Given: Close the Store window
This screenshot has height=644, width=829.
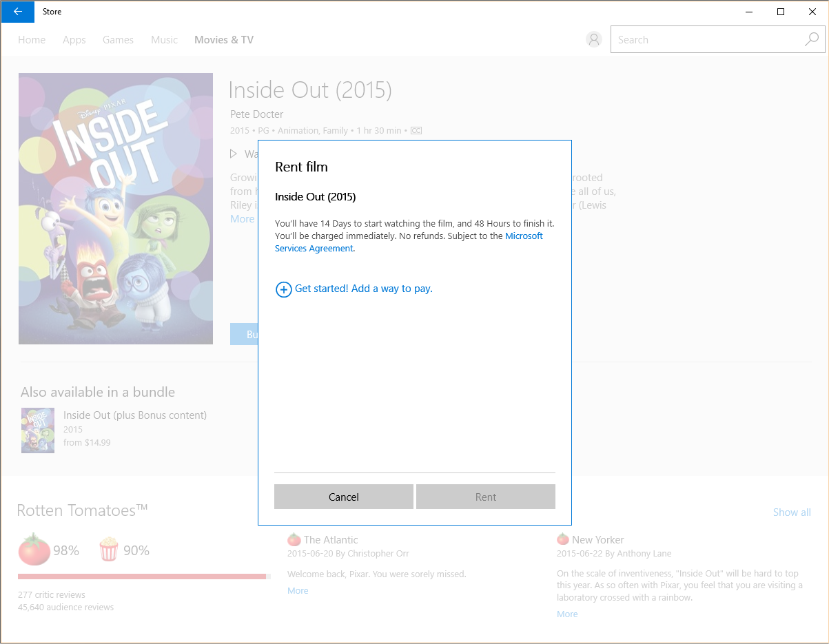Looking at the screenshot, I should (x=812, y=12).
